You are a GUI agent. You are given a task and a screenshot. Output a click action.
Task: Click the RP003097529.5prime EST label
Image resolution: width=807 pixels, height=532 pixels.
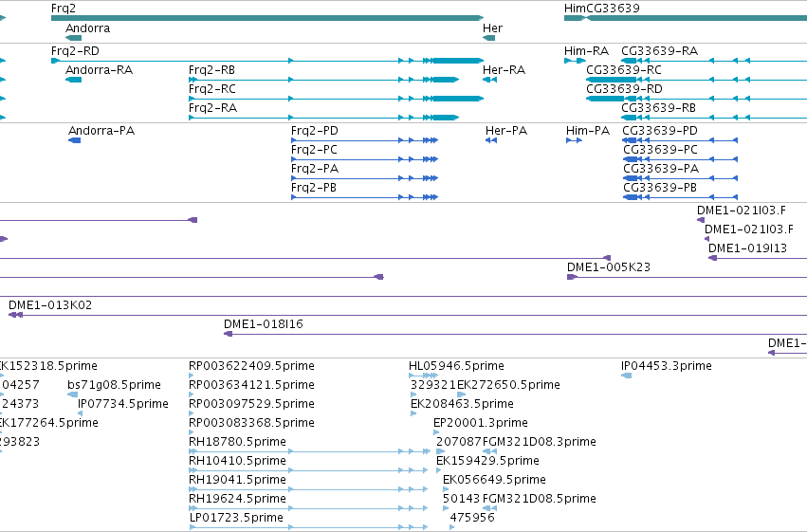(251, 404)
